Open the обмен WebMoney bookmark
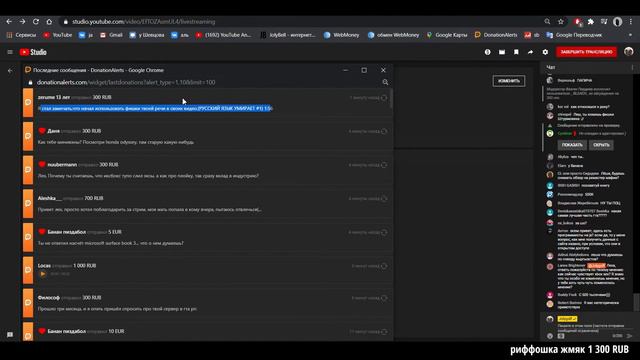 pos(393,35)
